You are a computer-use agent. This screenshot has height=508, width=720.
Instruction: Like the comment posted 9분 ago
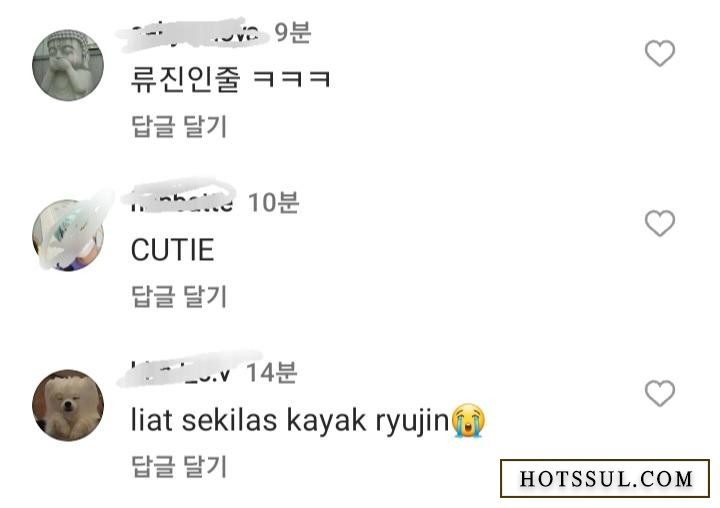tap(660, 53)
